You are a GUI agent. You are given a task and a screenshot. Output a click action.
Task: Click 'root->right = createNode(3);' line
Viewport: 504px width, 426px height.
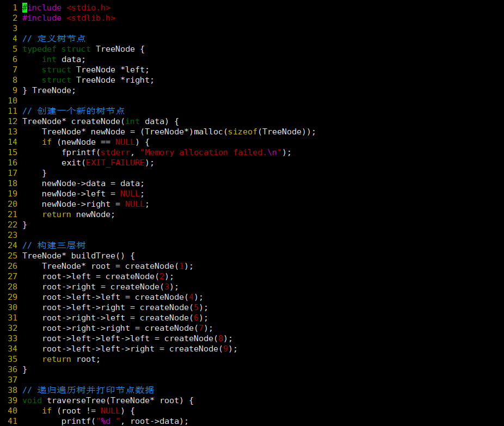(x=110, y=287)
